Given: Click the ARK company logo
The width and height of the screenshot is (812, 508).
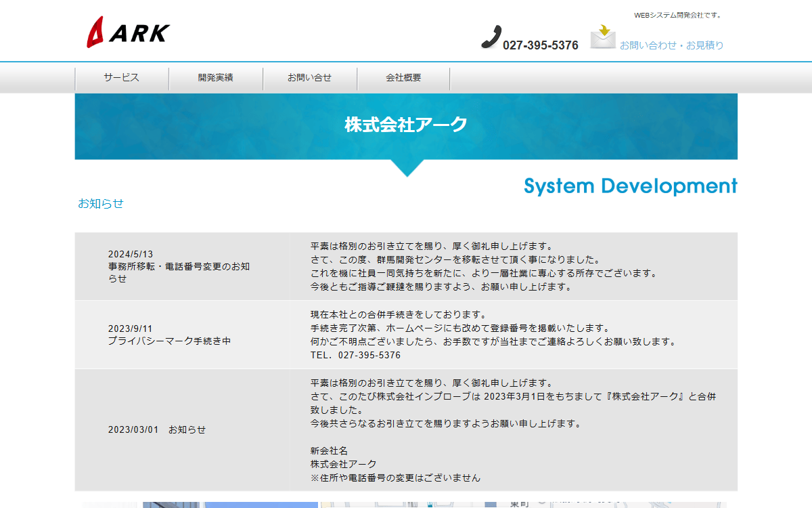Looking at the screenshot, I should pyautogui.click(x=128, y=32).
